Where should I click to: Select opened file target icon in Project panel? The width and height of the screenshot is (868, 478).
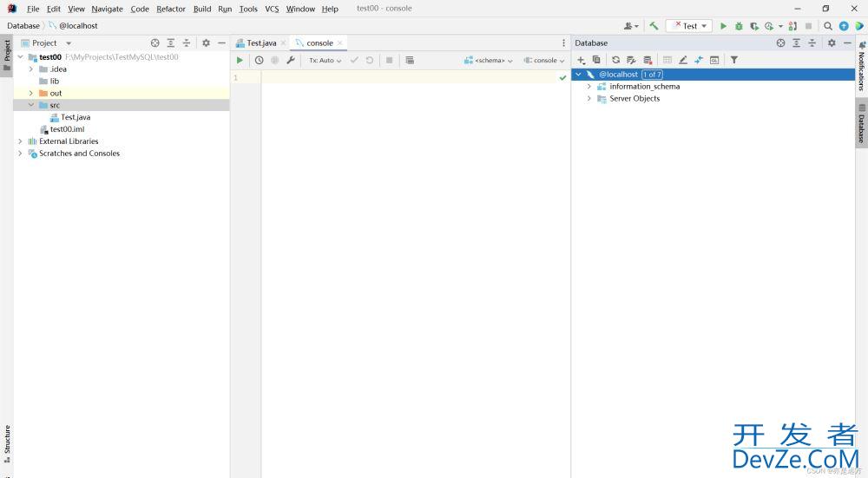155,43
